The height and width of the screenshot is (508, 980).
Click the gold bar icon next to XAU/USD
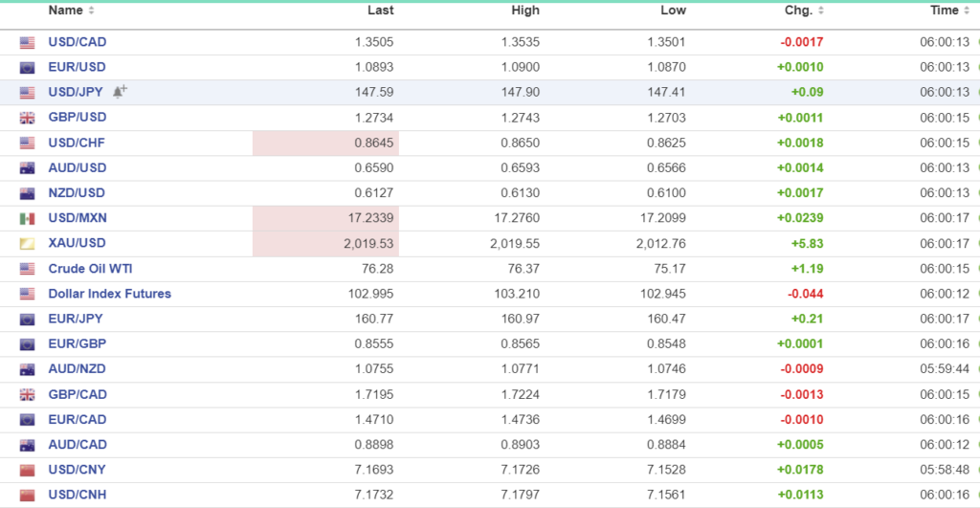pyautogui.click(x=27, y=243)
